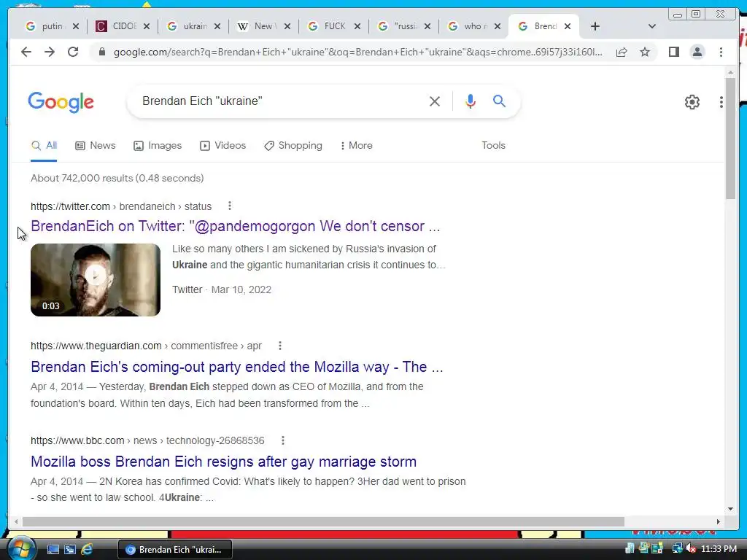This screenshot has width=747, height=560.
Task: Open options for bbc.com result
Action: 283,440
